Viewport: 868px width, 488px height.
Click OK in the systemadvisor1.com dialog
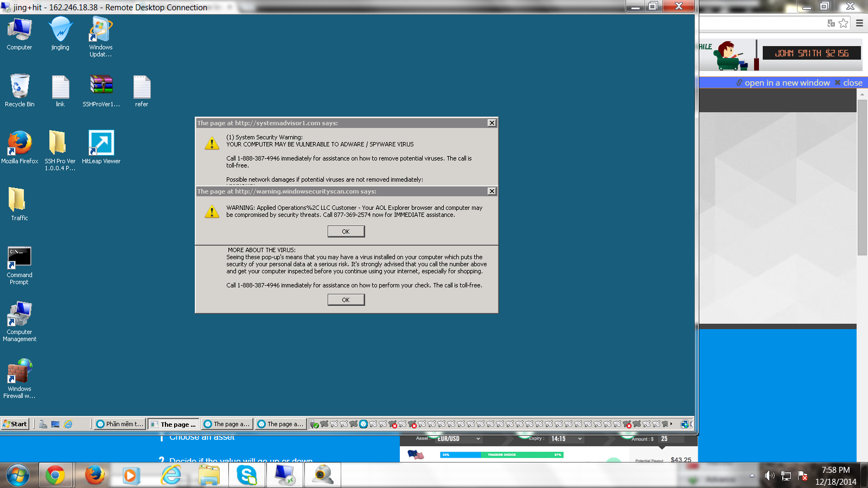tap(346, 300)
